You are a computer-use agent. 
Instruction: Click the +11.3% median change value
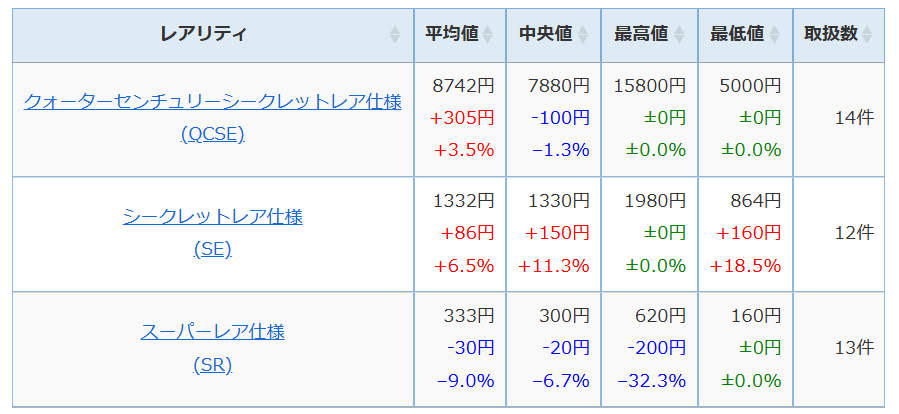553,266
